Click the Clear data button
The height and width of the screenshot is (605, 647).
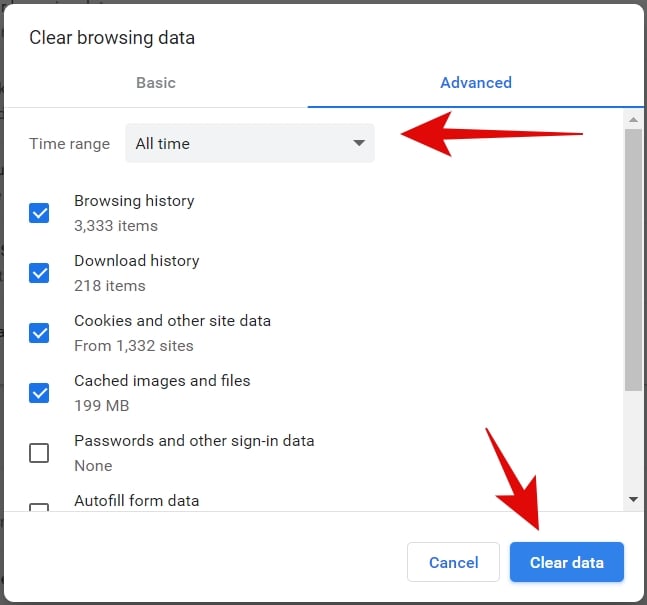[567, 562]
